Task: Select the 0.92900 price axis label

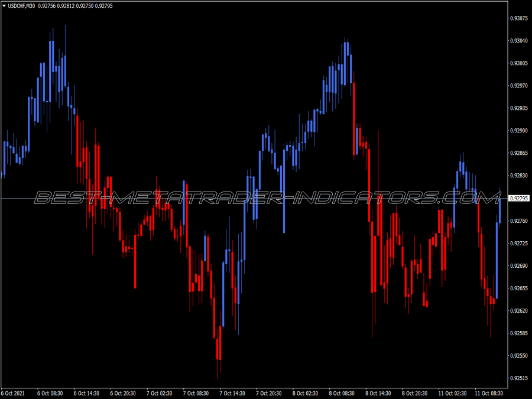Action: pos(519,131)
